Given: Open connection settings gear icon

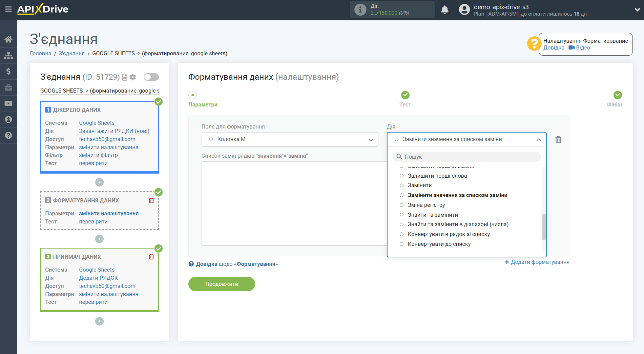Looking at the screenshot, I should pyautogui.click(x=133, y=77).
